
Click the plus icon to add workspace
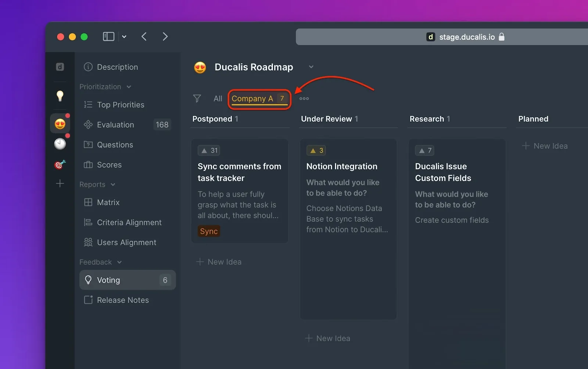tap(60, 183)
